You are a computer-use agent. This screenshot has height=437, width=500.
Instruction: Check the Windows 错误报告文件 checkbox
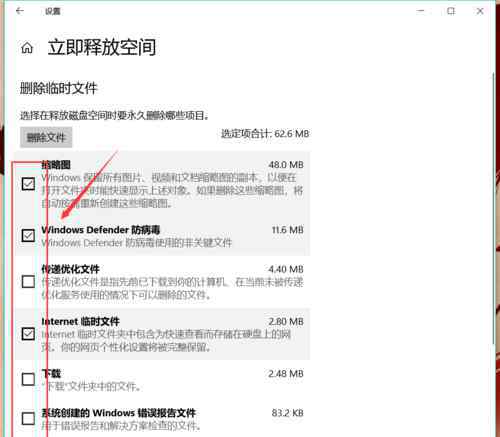pyautogui.click(x=28, y=418)
